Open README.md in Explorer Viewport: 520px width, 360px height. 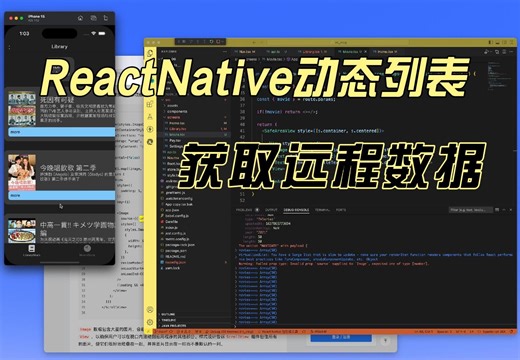point(175,256)
